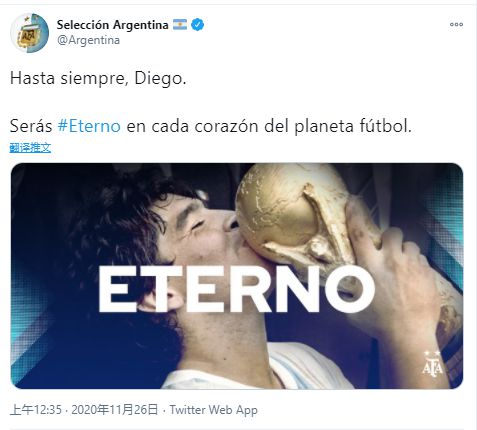Open the ETERNO tribute image
Screen dimensions: 477x430
[x=237, y=276]
